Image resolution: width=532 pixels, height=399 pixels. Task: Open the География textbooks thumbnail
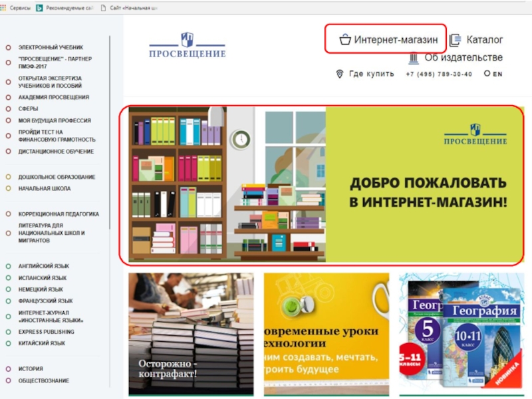coord(462,334)
